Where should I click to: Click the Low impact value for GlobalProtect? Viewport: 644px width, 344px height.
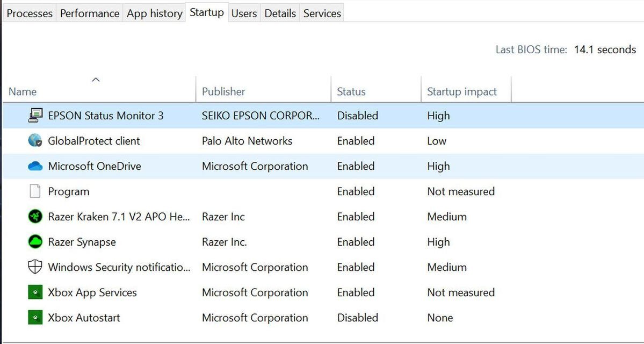pos(437,141)
